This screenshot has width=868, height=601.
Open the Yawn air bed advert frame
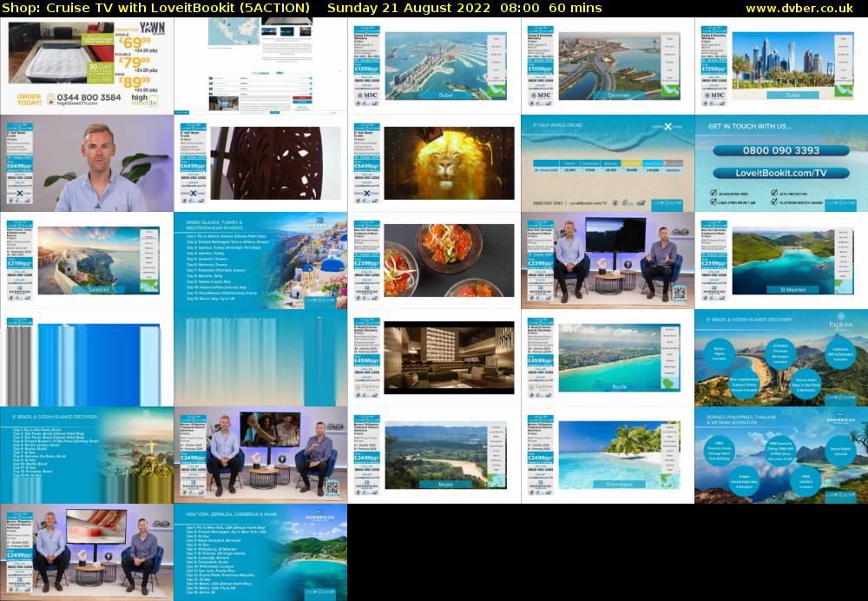pyautogui.click(x=87, y=66)
